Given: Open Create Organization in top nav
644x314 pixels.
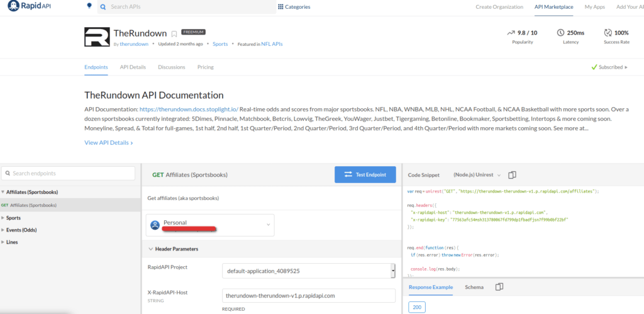Looking at the screenshot, I should pos(499,7).
